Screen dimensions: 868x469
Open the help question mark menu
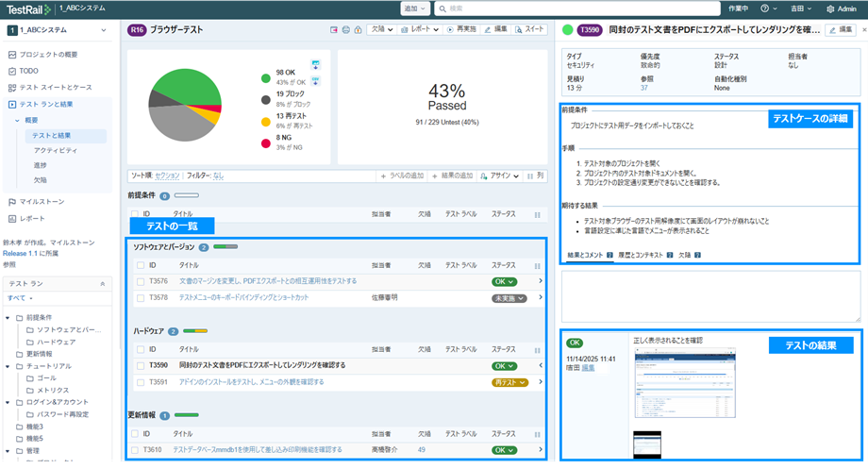(766, 8)
